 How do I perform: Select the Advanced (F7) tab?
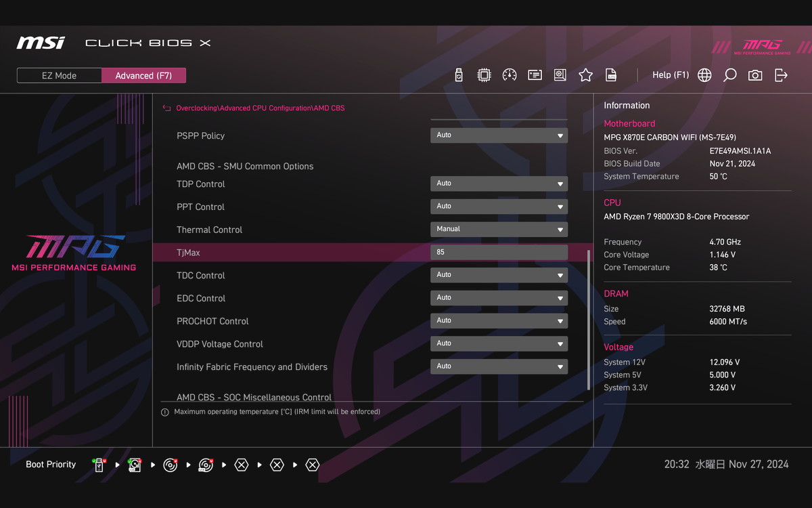[x=143, y=76]
